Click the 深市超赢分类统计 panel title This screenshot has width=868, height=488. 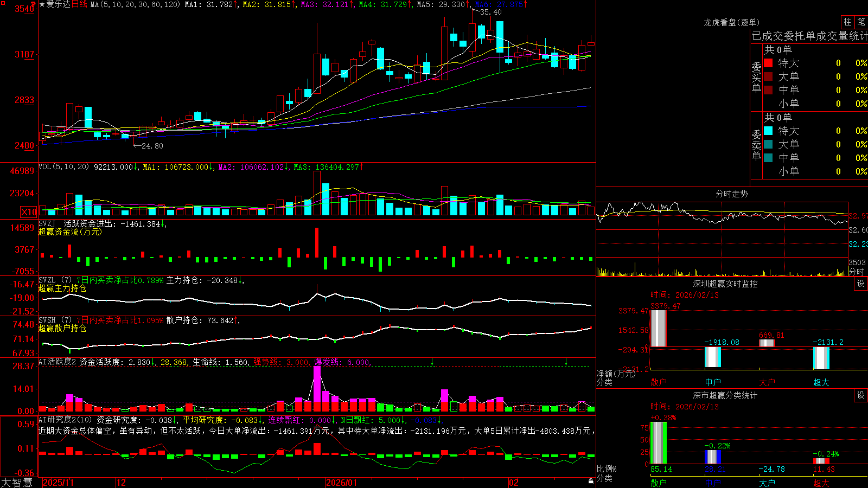(725, 395)
